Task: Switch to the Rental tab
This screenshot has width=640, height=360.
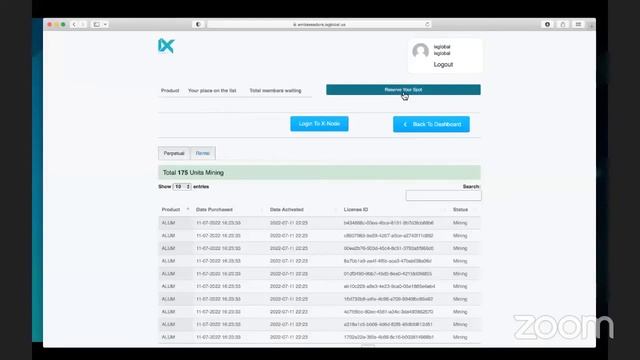Action: pos(203,153)
